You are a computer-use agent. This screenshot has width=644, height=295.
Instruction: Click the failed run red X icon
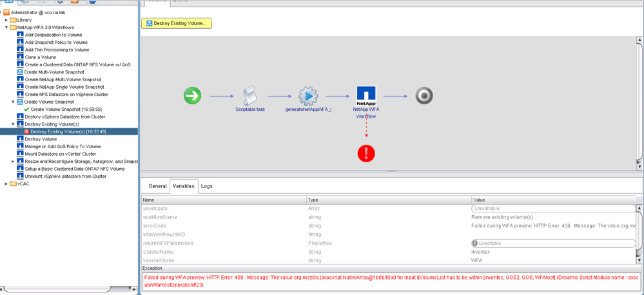tap(26, 131)
